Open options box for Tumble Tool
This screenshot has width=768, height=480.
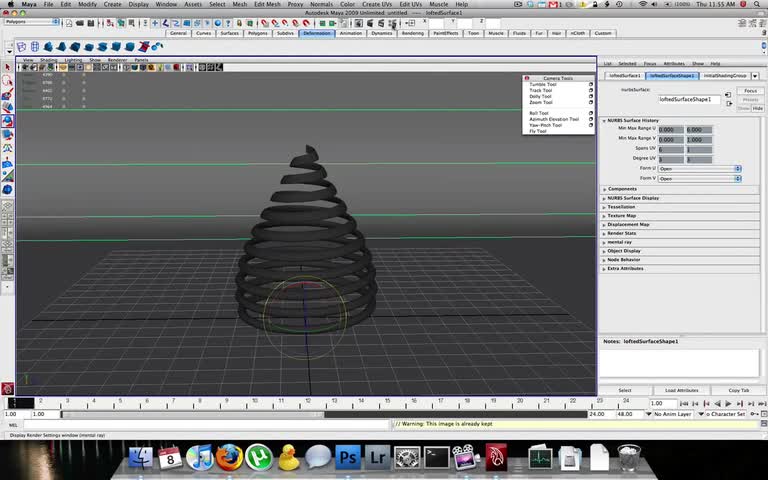click(591, 84)
